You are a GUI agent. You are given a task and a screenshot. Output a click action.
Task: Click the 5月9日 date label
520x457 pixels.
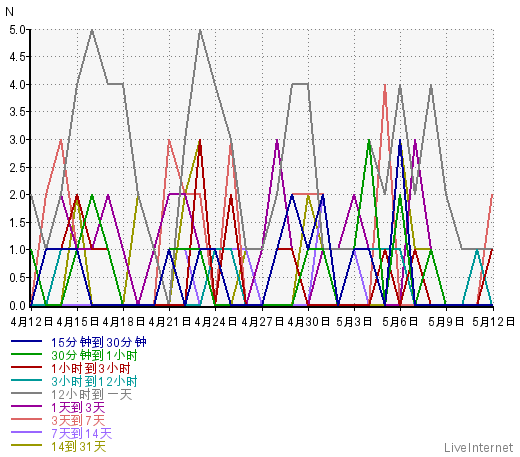(x=446, y=322)
